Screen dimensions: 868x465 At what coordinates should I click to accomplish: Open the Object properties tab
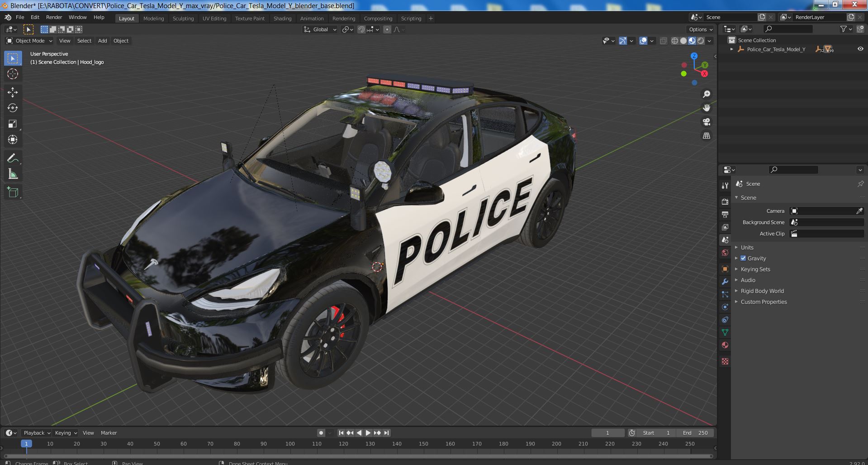(725, 269)
